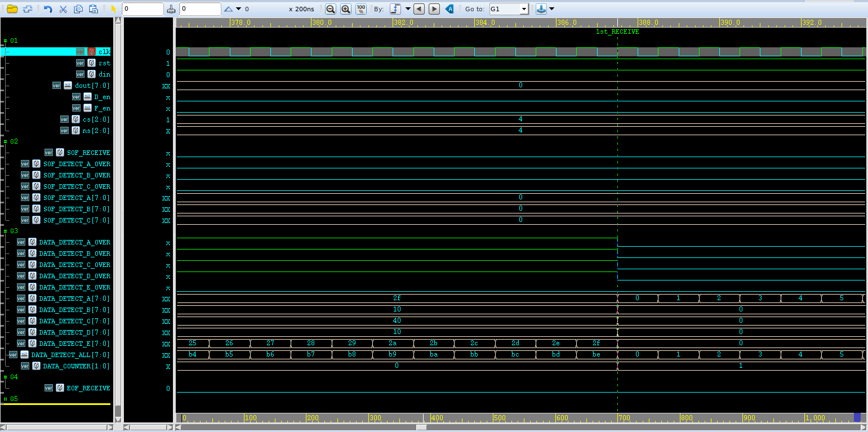Viewport: 868px width, 432px height.
Task: Select the dout[7:0] signal
Action: [92, 86]
